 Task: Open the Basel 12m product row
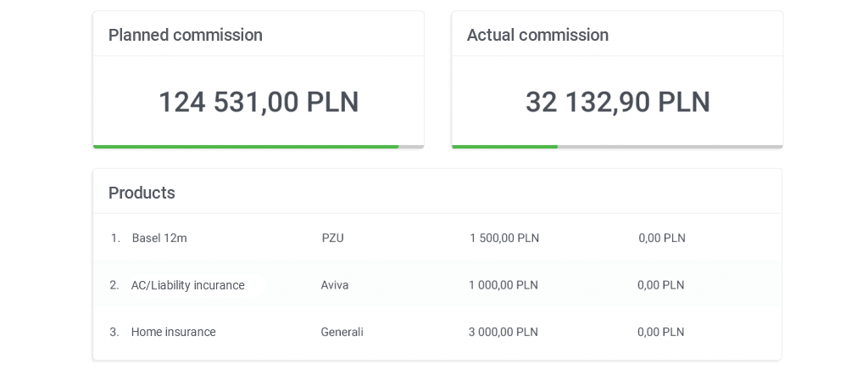437,238
